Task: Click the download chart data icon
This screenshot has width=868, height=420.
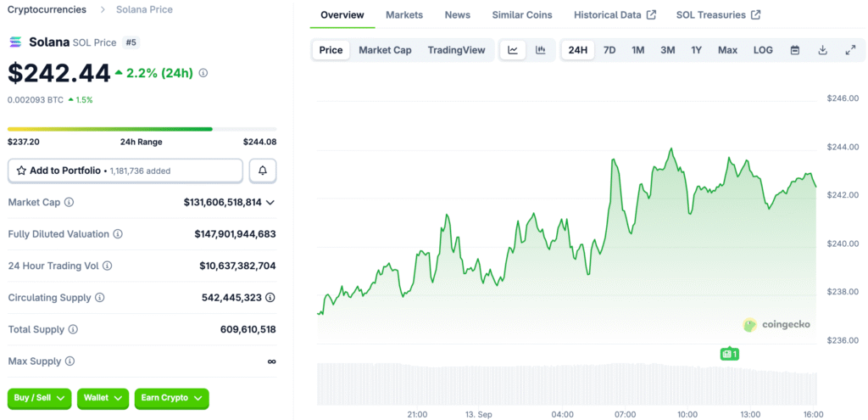Action: pos(822,50)
